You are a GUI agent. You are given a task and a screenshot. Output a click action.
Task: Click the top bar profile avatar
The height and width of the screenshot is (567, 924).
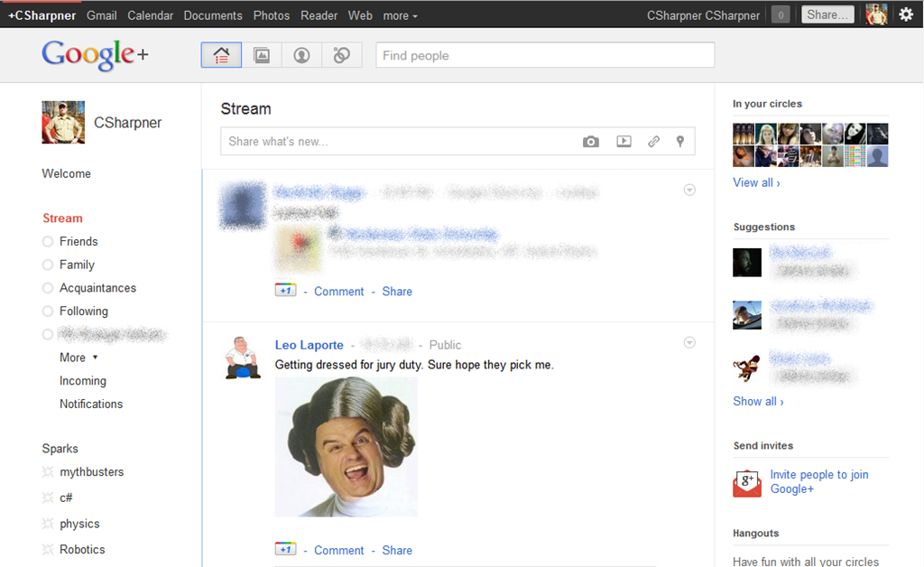(x=876, y=14)
